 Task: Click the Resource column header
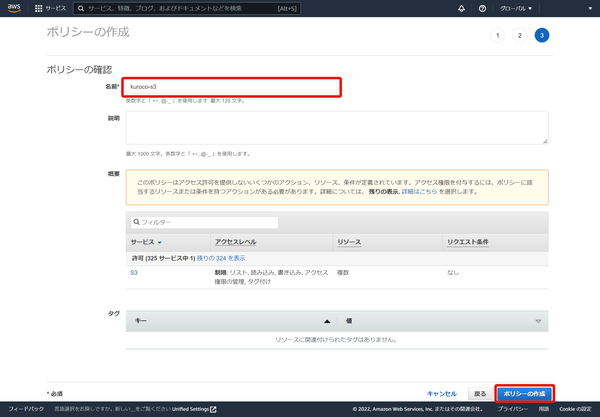(349, 242)
